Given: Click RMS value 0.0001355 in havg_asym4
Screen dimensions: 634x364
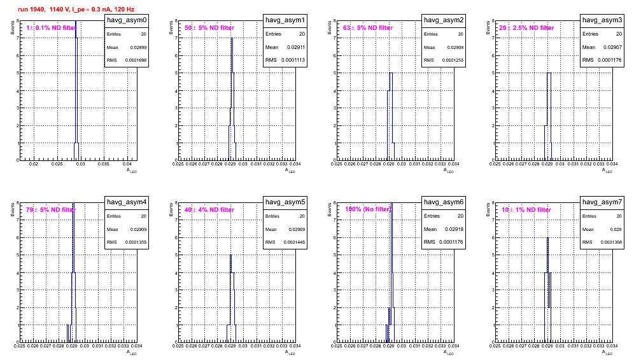Looking at the screenshot, I should (x=136, y=242).
